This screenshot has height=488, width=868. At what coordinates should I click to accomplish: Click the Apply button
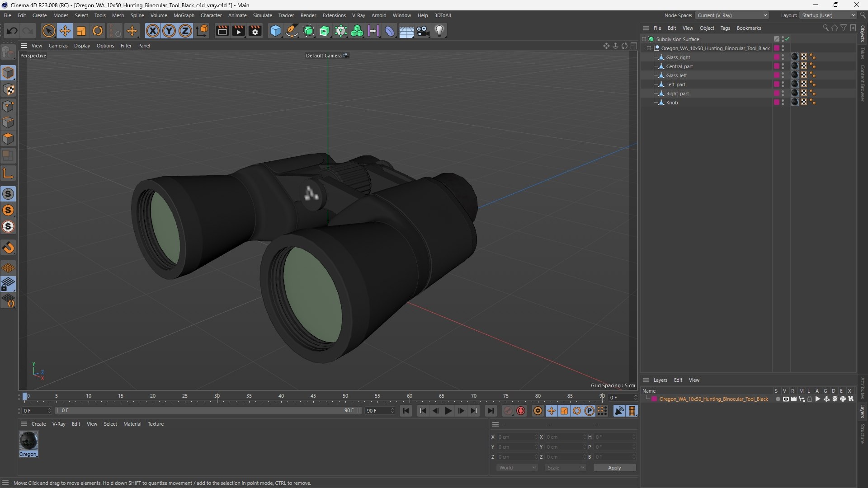pyautogui.click(x=614, y=468)
